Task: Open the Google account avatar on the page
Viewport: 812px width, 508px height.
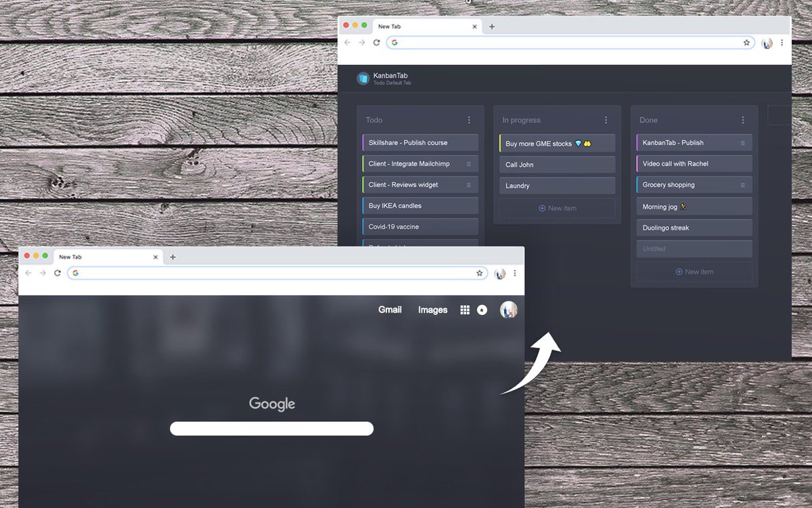Action: pyautogui.click(x=508, y=310)
